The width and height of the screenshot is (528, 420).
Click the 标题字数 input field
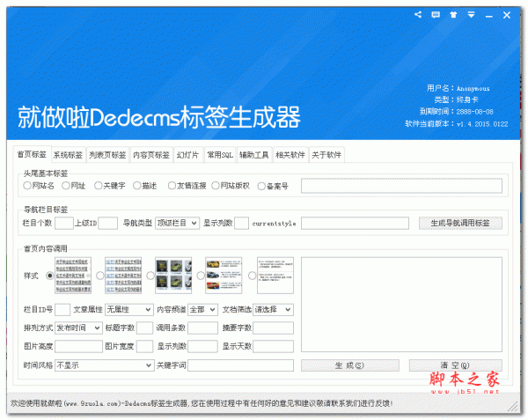(x=145, y=328)
